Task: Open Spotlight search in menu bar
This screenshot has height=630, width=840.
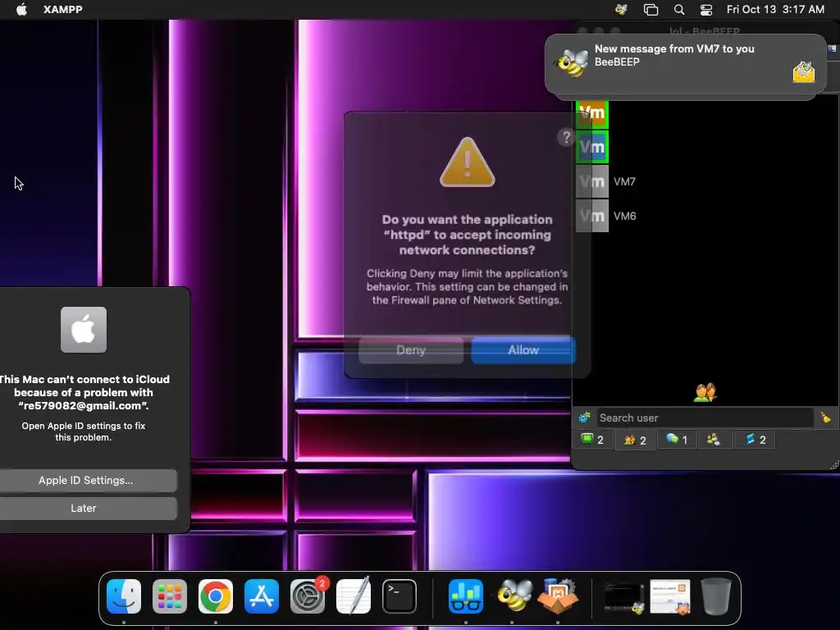Action: pyautogui.click(x=678, y=9)
